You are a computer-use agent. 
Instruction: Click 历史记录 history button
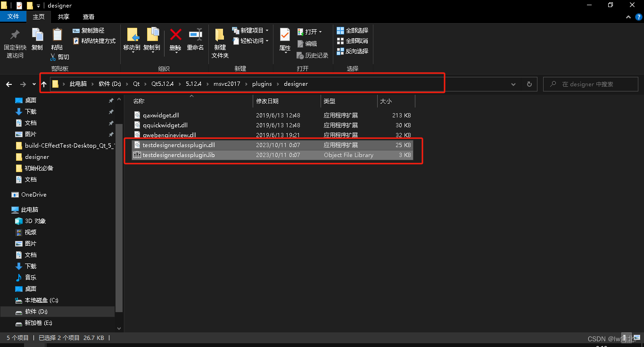[x=313, y=56]
